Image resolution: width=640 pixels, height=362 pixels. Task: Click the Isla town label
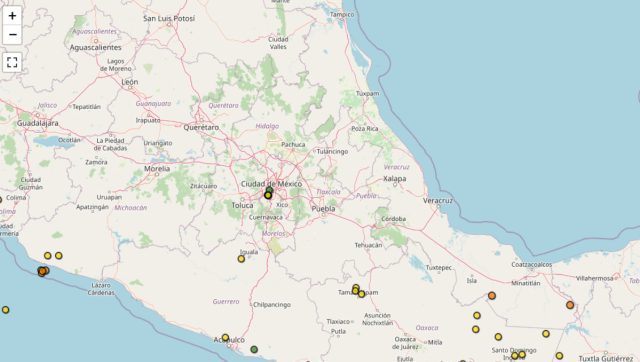point(471,280)
